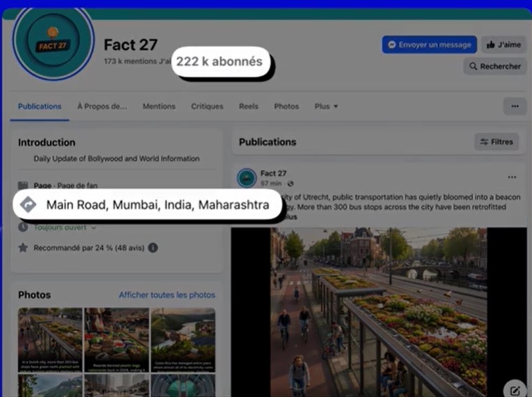Image resolution: width=532 pixels, height=397 pixels.
Task: Click the star recommendation icon
Action: [23, 247]
